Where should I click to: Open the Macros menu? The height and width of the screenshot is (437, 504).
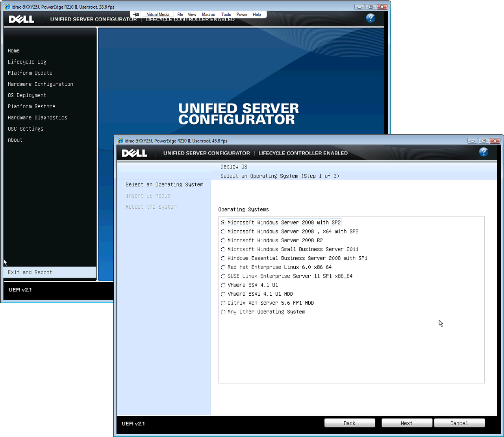point(208,15)
